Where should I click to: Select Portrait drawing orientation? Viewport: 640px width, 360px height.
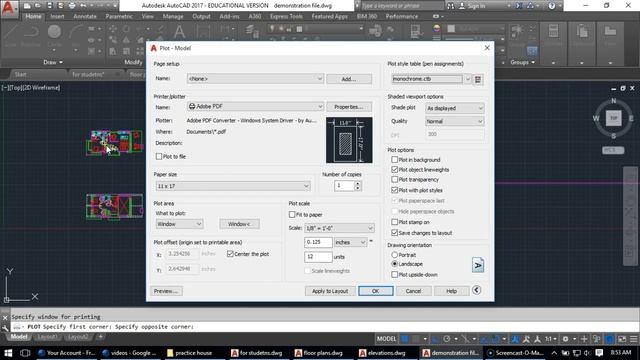pos(394,255)
